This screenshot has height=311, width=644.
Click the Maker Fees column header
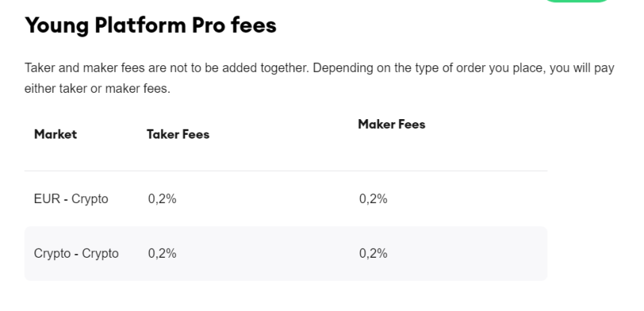tap(391, 124)
